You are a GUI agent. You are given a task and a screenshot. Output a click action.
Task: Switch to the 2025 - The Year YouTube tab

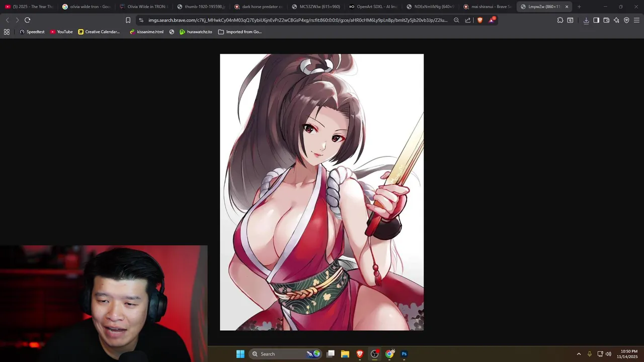[x=29, y=7]
